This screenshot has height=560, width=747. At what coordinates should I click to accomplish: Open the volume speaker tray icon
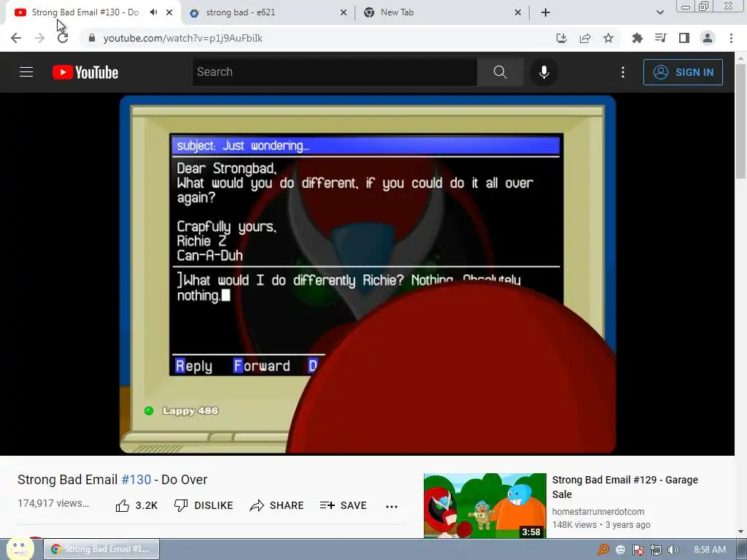(673, 550)
